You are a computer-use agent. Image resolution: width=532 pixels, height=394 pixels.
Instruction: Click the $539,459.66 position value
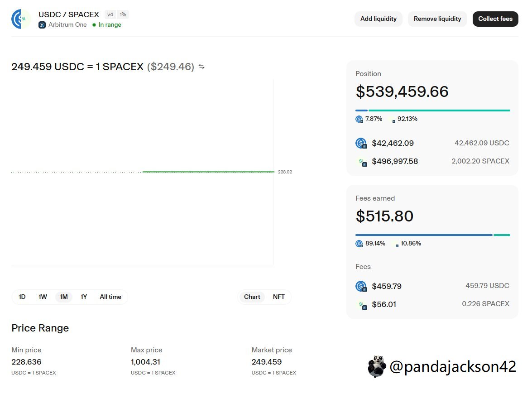[x=402, y=91]
